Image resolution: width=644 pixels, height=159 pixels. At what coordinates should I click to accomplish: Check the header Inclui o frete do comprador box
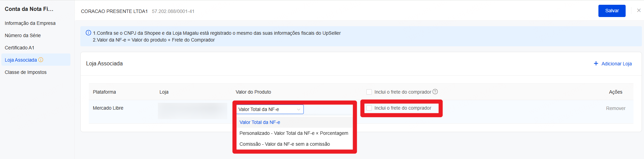point(369,92)
